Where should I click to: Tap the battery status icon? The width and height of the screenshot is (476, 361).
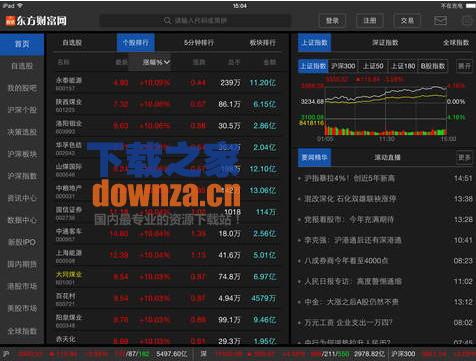pyautogui.click(x=471, y=6)
